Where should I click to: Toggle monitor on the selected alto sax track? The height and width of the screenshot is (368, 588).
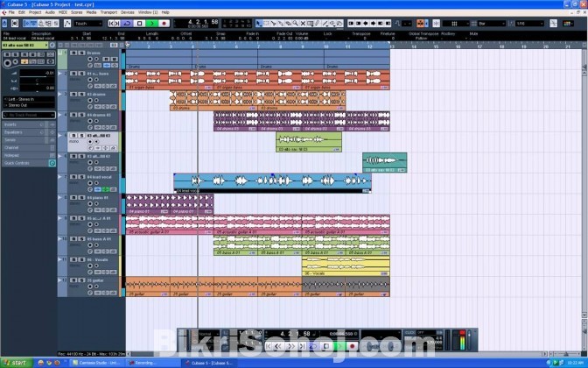[97, 142]
